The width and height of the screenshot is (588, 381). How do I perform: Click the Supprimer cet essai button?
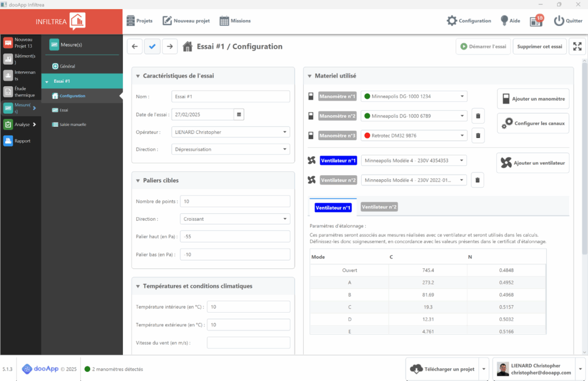(539, 47)
